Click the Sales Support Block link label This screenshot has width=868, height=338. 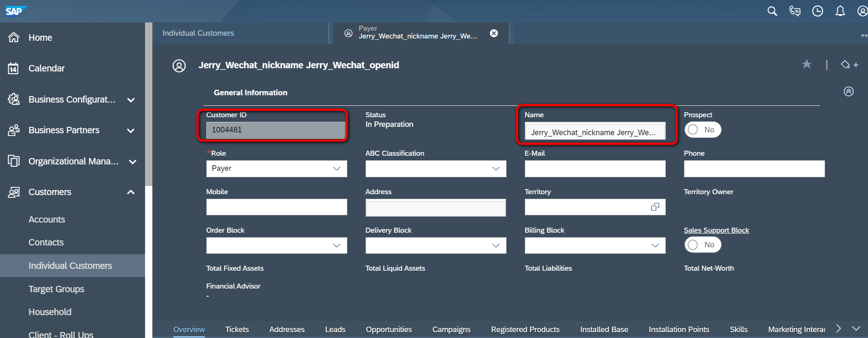point(716,230)
